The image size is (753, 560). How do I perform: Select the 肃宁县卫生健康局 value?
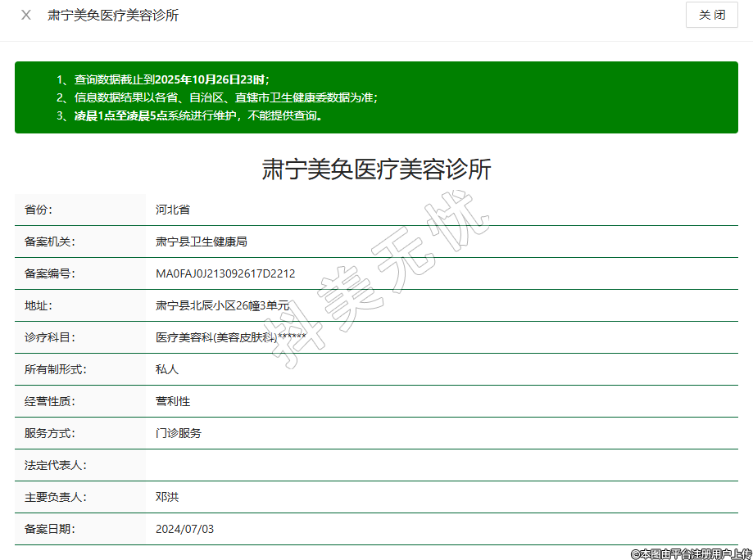tap(202, 242)
